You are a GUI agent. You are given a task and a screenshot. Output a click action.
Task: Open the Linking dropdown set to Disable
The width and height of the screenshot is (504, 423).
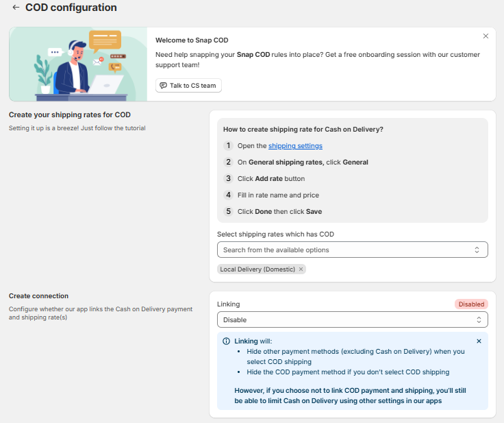point(352,319)
